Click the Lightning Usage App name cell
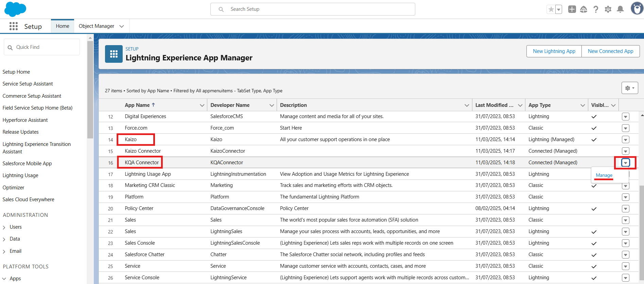 tap(148, 174)
